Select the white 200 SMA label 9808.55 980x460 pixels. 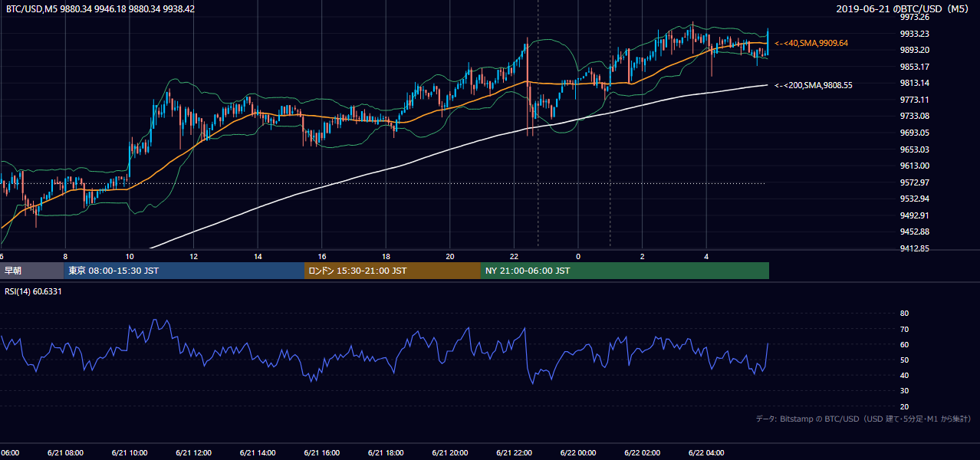point(814,85)
